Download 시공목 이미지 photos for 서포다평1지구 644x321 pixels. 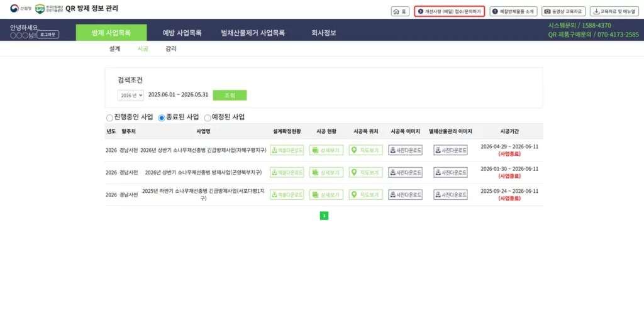pos(406,195)
